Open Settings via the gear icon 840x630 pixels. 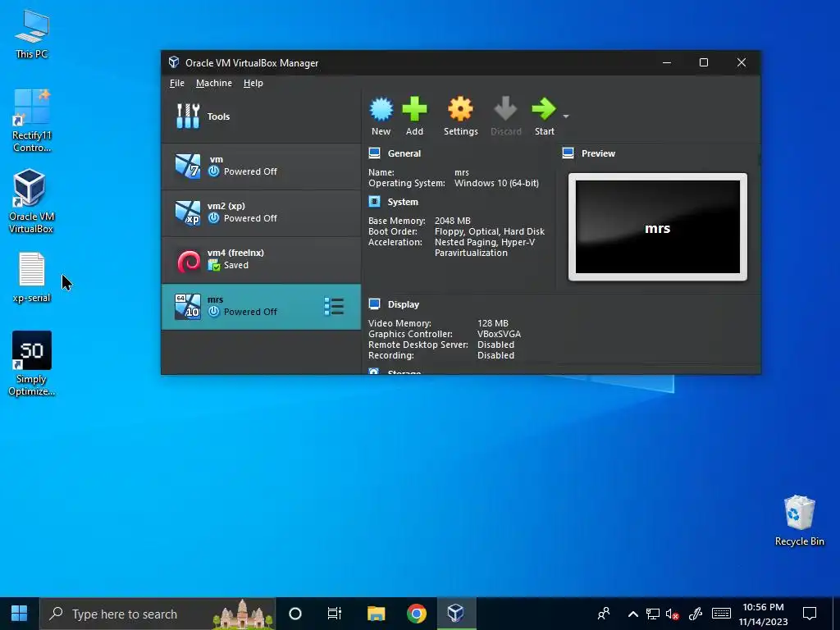[x=460, y=109]
